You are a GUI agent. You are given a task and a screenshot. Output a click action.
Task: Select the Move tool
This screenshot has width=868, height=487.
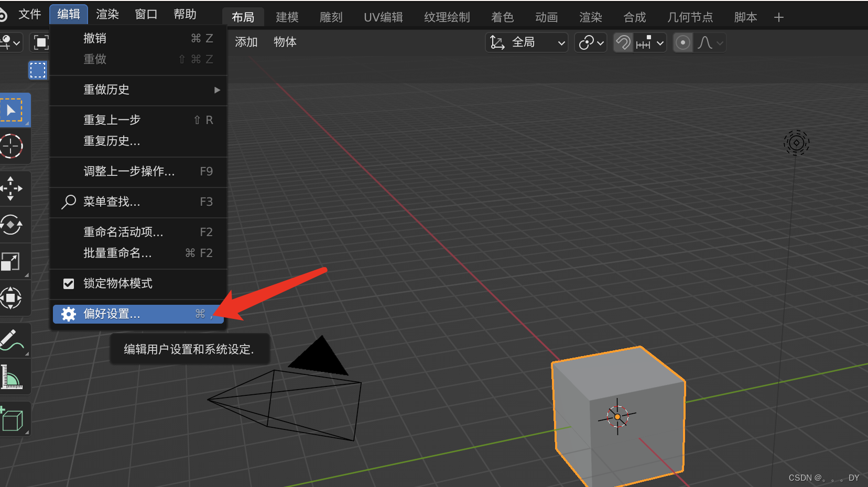[13, 189]
